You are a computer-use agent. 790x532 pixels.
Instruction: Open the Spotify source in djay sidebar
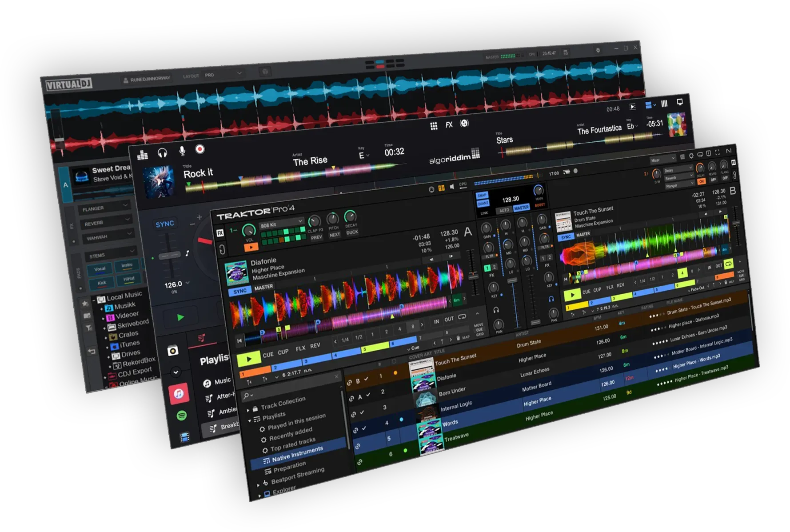coord(181,416)
